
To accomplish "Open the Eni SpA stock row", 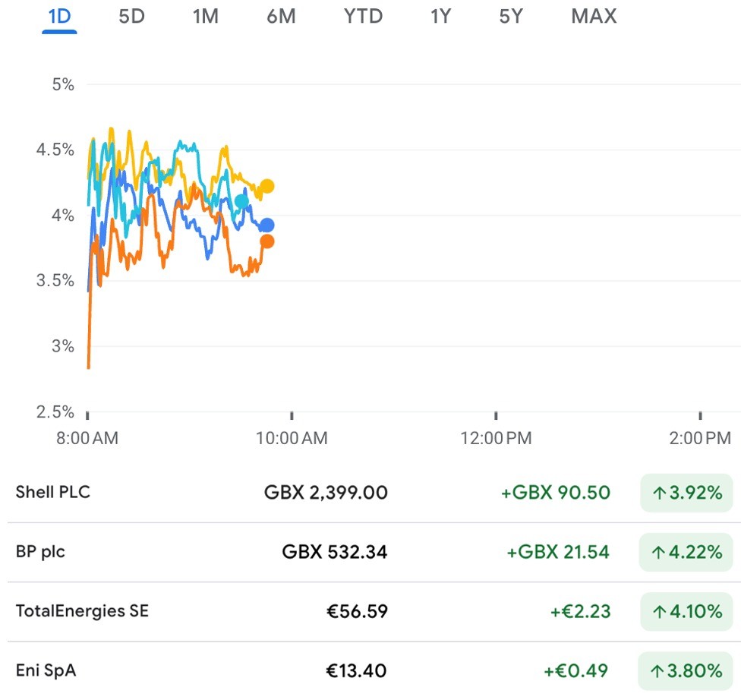I will click(x=370, y=670).
